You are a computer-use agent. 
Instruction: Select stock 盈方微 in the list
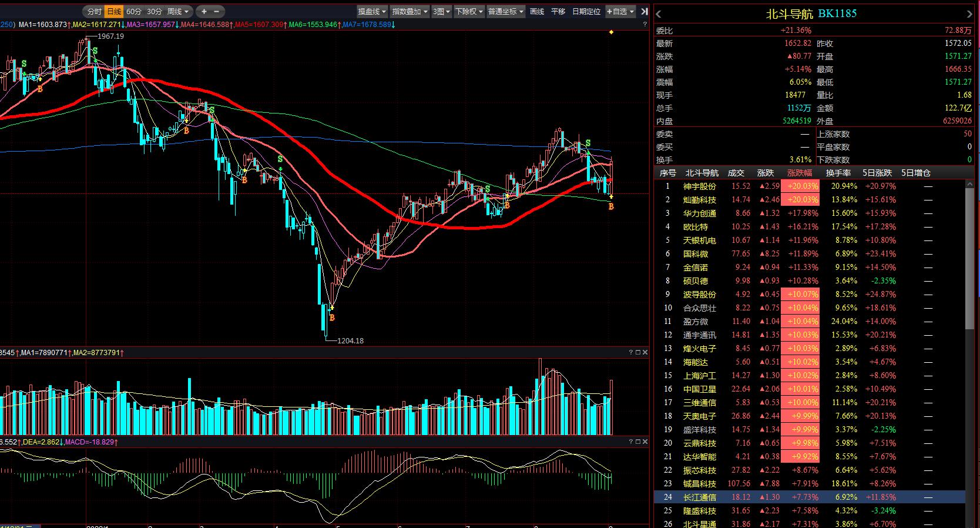click(696, 322)
